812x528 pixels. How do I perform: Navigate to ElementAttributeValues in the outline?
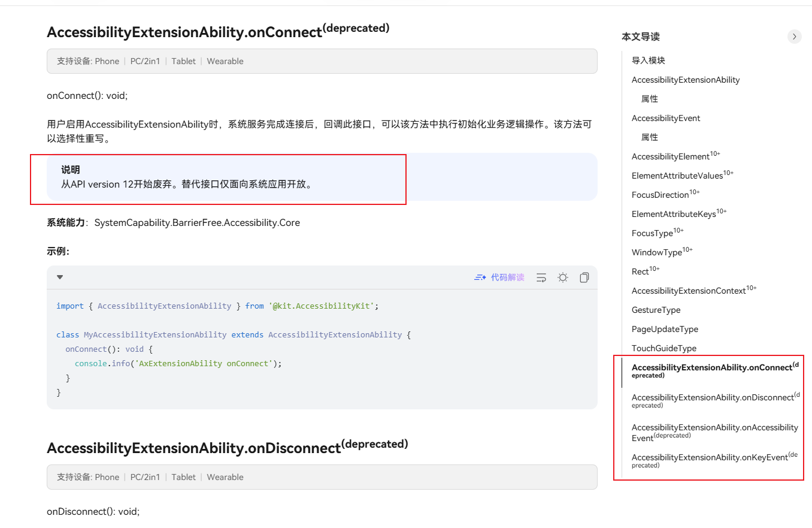pyautogui.click(x=683, y=175)
